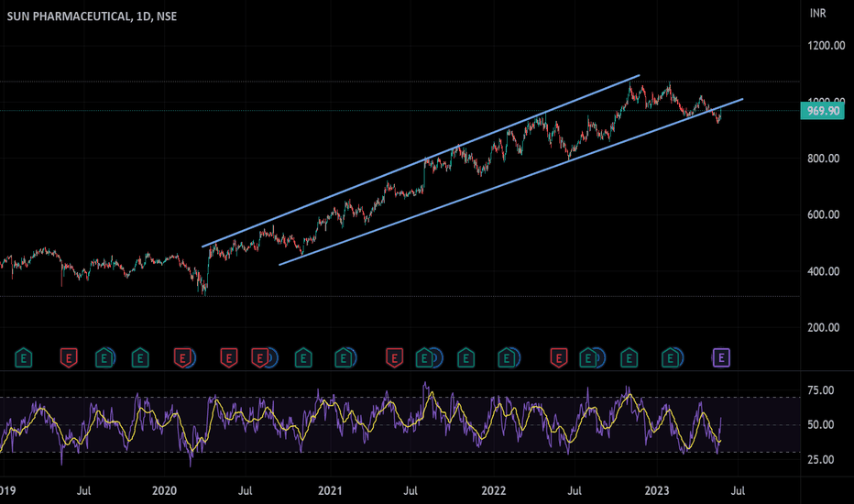Screen dimensions: 854x504
Task: Open red earnings marker around May 2022
Action: point(559,358)
